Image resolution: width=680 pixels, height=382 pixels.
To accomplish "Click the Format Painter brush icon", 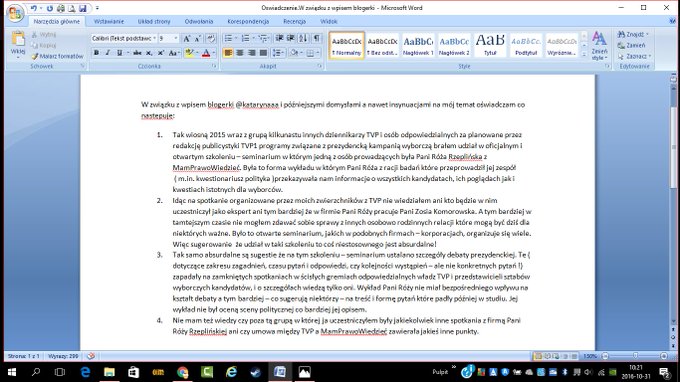I will 35,56.
